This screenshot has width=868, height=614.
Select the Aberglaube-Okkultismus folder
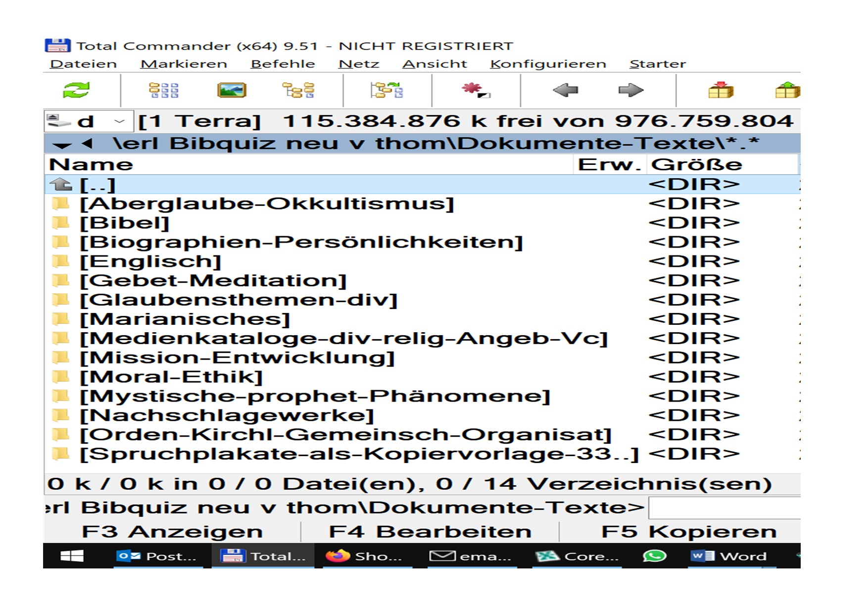pyautogui.click(x=422, y=204)
